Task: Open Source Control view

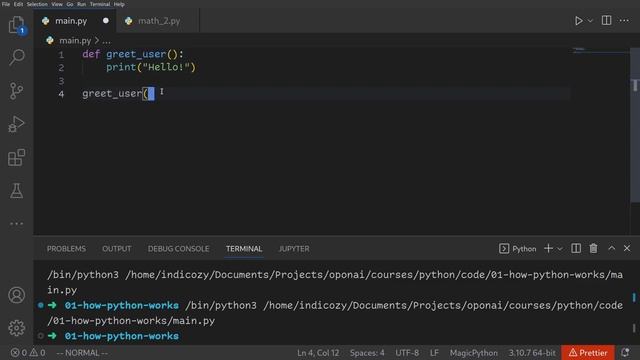Action: click(x=16, y=91)
